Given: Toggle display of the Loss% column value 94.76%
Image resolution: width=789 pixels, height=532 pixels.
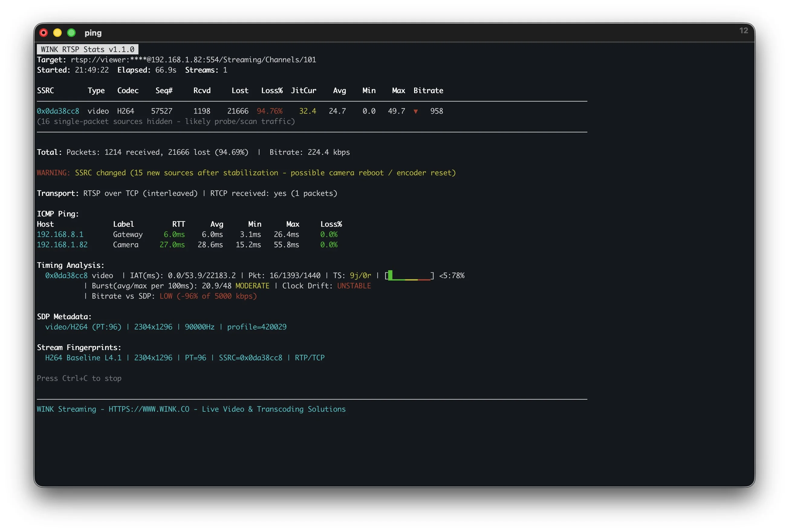Looking at the screenshot, I should click(270, 111).
